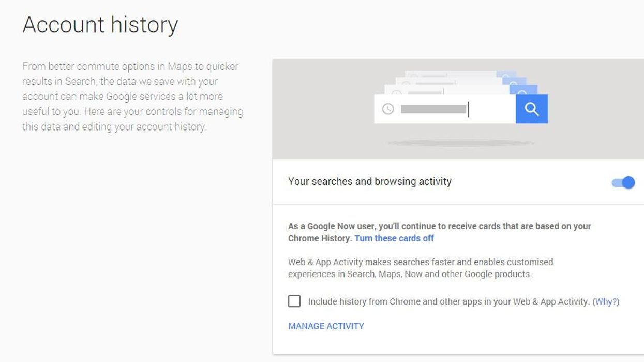This screenshot has width=644, height=362.
Task: Click the faded clock icon on the back card
Action: 397,94
